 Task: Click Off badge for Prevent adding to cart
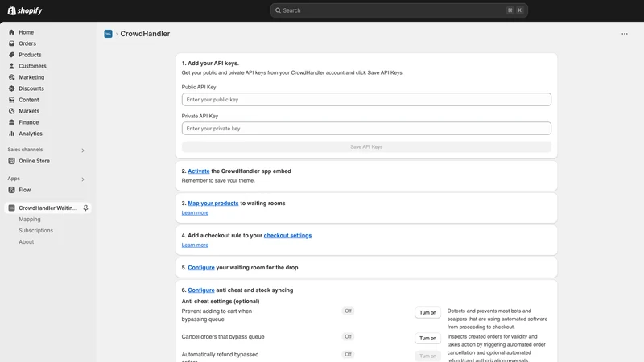[348, 311]
